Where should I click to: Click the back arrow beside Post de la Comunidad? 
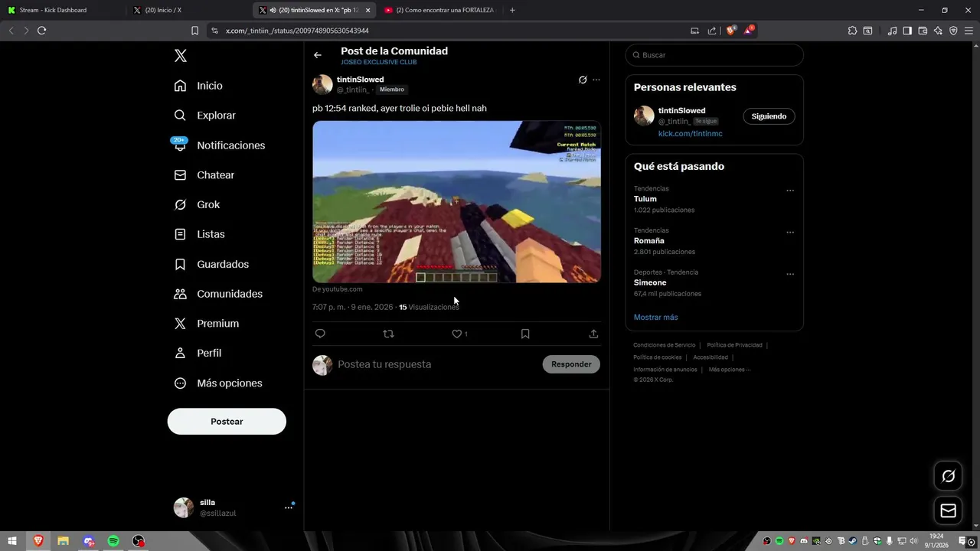click(x=318, y=55)
